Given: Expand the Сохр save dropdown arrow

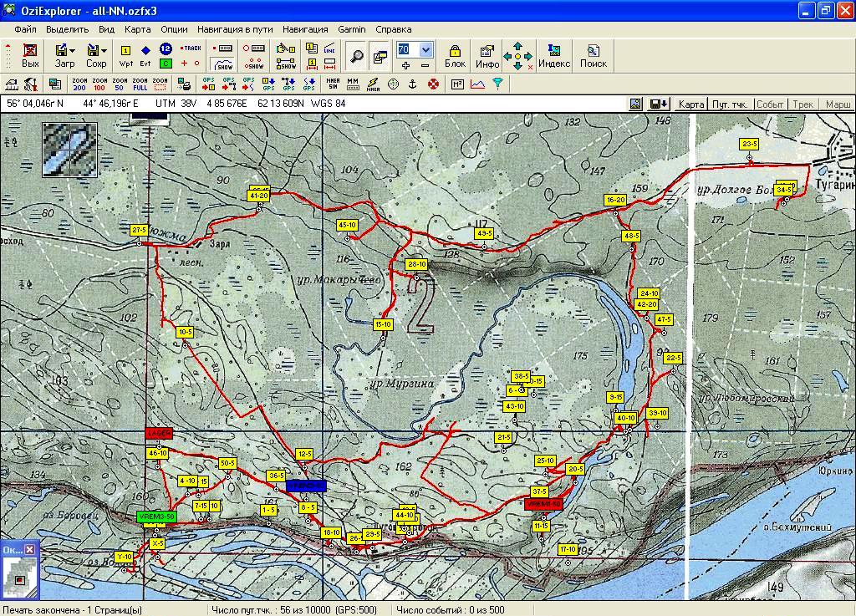Looking at the screenshot, I should tap(104, 51).
